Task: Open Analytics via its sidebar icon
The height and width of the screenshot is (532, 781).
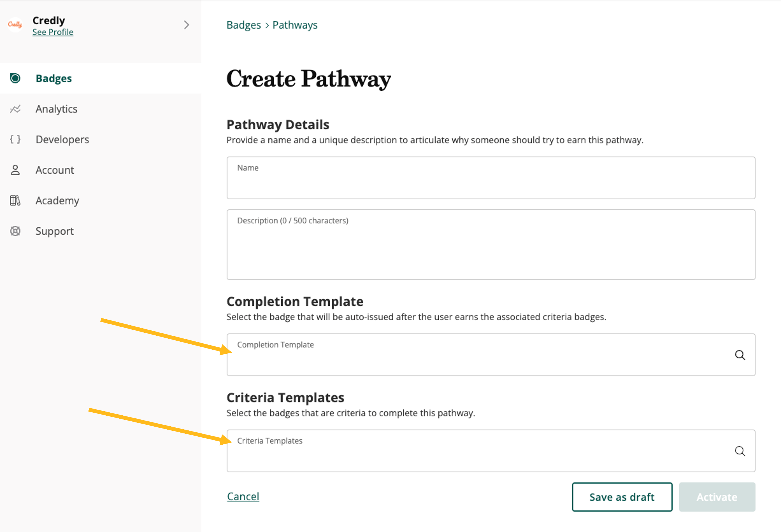Action: pos(15,108)
